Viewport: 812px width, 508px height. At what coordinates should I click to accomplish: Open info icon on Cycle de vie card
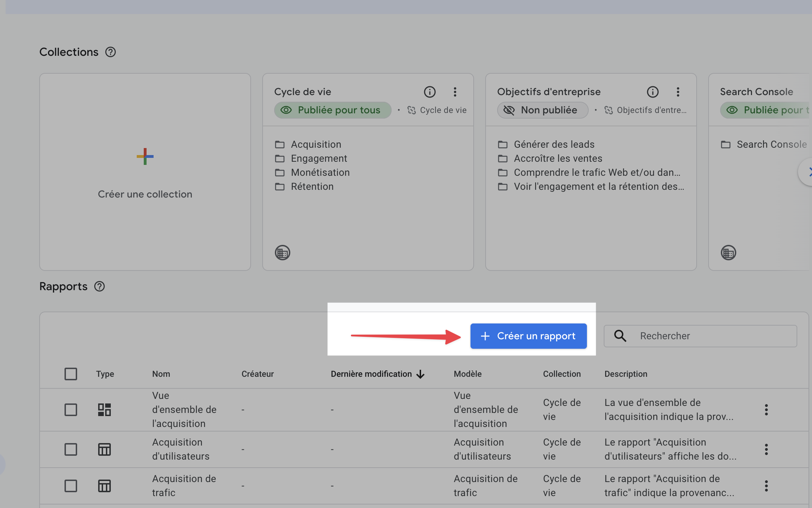(x=429, y=92)
